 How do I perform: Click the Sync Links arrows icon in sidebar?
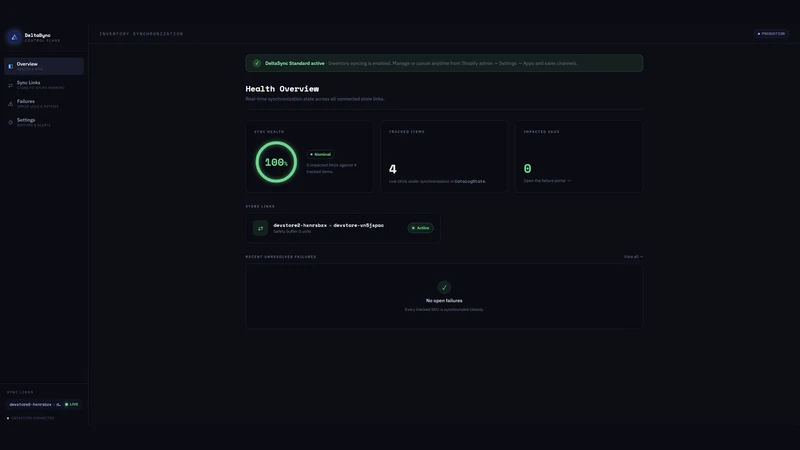pos(10,85)
